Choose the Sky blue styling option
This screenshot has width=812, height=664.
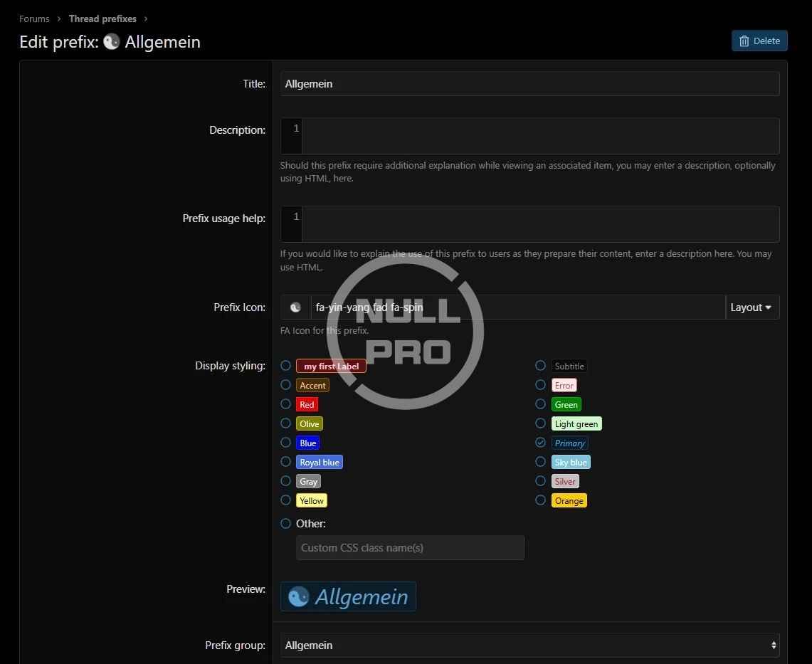pos(541,462)
